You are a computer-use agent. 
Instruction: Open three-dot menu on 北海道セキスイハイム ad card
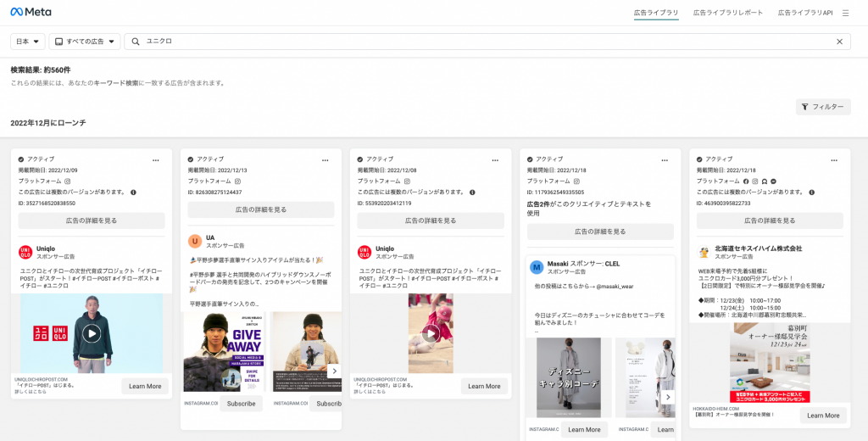834,160
